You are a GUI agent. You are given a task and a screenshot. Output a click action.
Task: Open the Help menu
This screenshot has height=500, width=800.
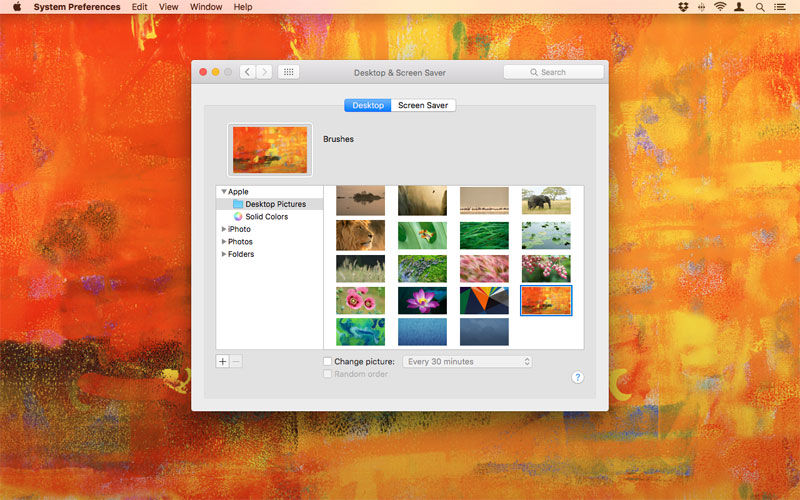(x=243, y=7)
